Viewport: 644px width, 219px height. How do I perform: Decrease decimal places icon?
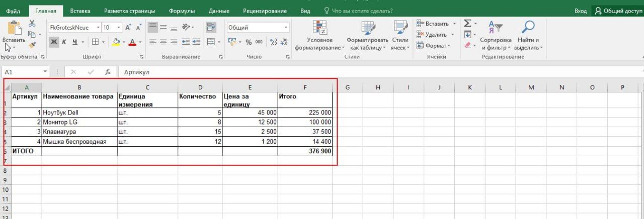(283, 42)
